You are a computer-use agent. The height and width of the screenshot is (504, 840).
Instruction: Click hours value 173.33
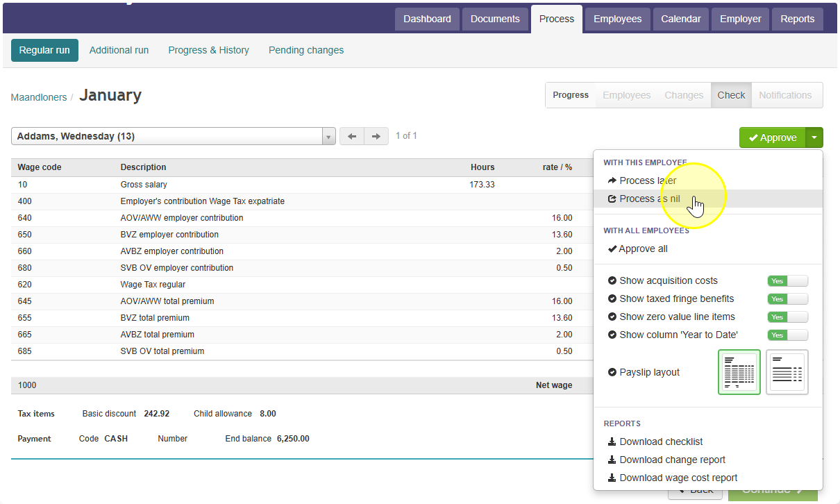point(482,185)
